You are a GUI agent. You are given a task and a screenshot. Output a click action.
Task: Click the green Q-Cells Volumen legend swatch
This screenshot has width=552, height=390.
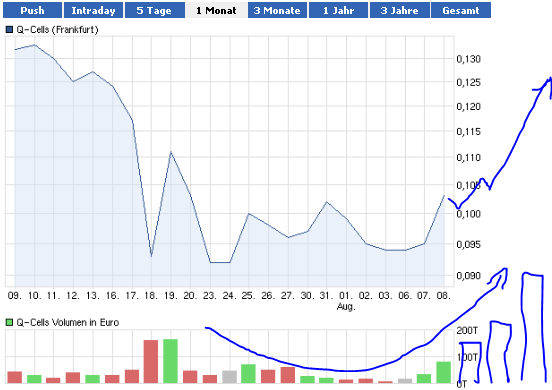[x=10, y=322]
